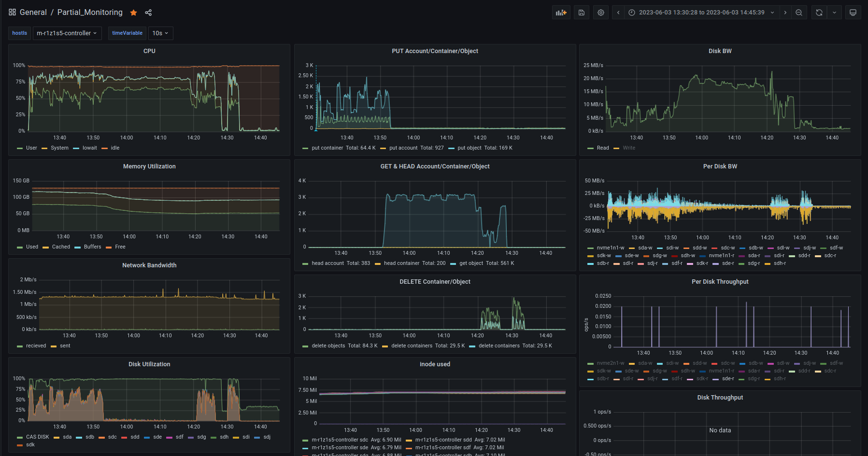Refresh the dashboard
Image resolution: width=868 pixels, height=456 pixels.
tap(819, 13)
